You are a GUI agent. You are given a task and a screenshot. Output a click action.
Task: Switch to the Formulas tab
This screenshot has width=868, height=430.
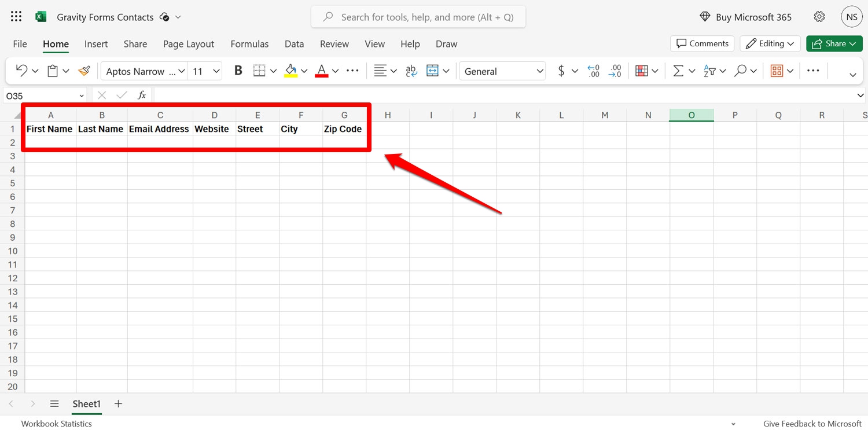click(x=249, y=44)
